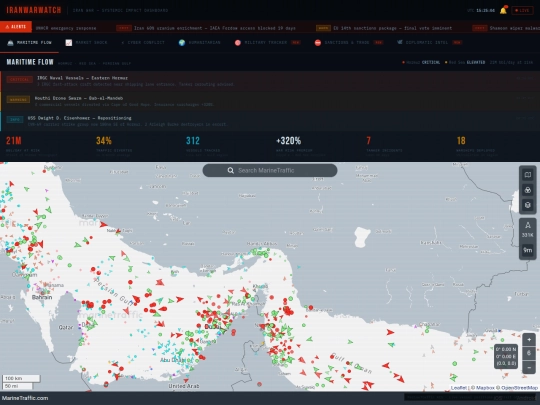Viewport: 540px width, 405px height.
Task: Open the USS Dwight D. Eisenhower alert row
Action: pos(270,121)
